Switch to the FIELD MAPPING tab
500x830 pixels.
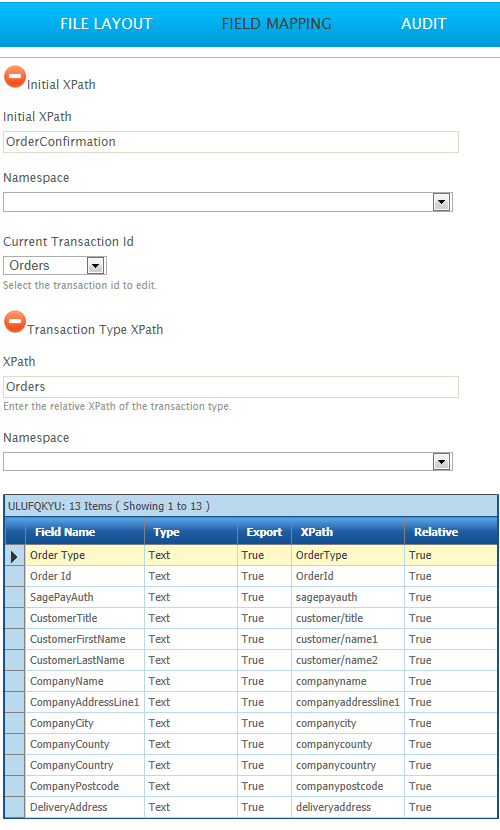[x=276, y=24]
